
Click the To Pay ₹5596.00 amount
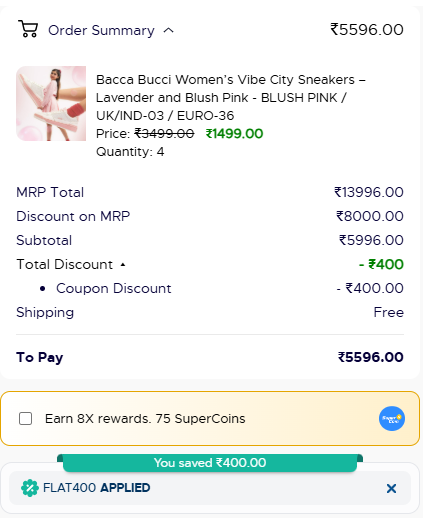pyautogui.click(x=371, y=357)
